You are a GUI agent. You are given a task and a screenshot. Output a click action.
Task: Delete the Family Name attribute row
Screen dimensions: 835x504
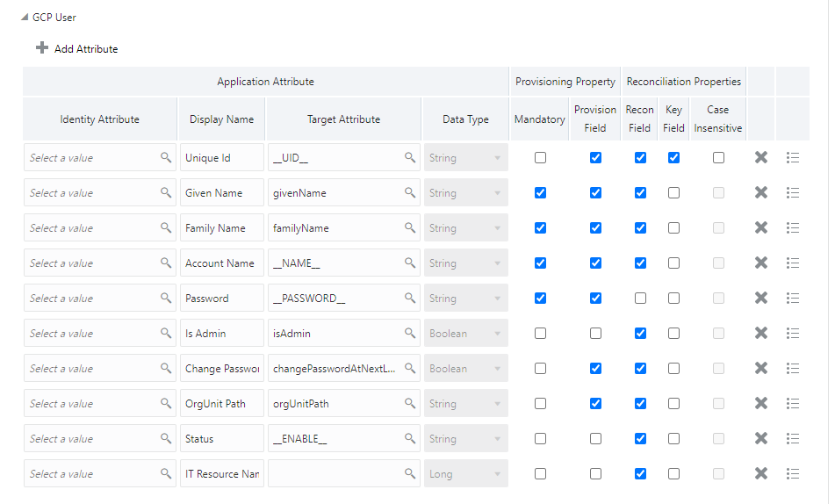pyautogui.click(x=761, y=227)
